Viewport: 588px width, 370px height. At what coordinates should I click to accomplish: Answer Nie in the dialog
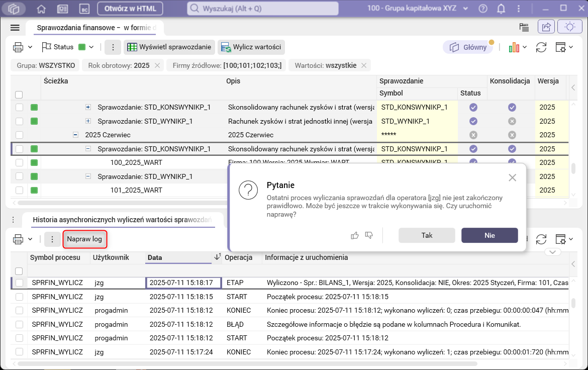coord(490,235)
